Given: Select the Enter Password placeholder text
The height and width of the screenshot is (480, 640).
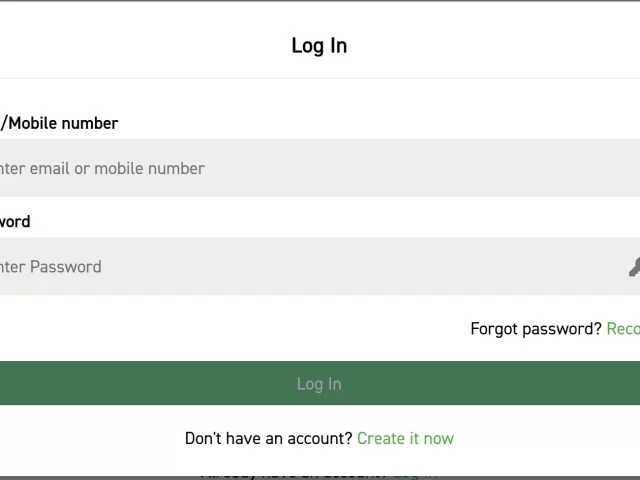Looking at the screenshot, I should click(x=52, y=267).
